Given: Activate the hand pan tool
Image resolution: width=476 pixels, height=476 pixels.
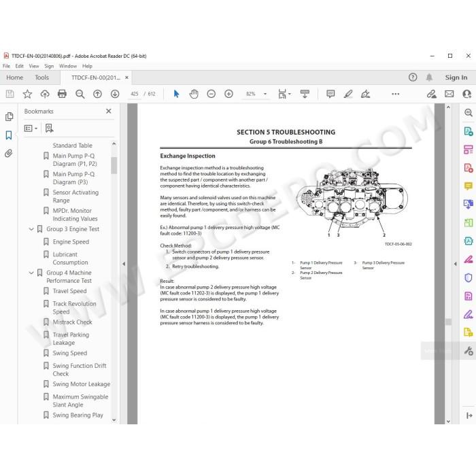Looking at the screenshot, I should click(194, 94).
